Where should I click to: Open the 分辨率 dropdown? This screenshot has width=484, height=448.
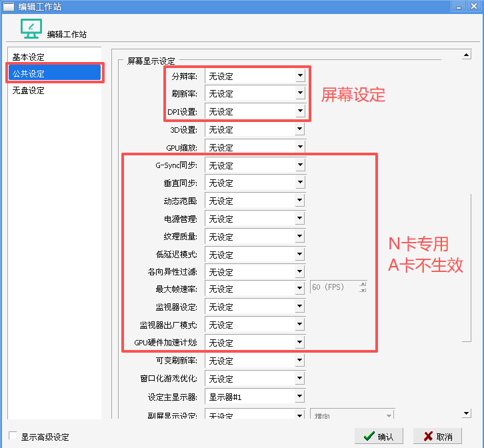pyautogui.click(x=255, y=76)
